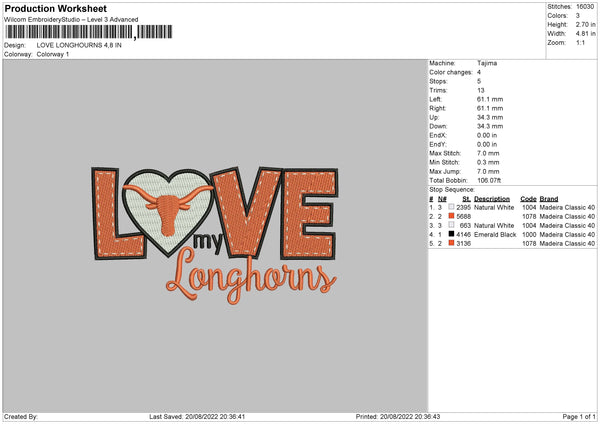The height and width of the screenshot is (424, 600).
Task: Click the stitch count '3136'
Action: (463, 243)
